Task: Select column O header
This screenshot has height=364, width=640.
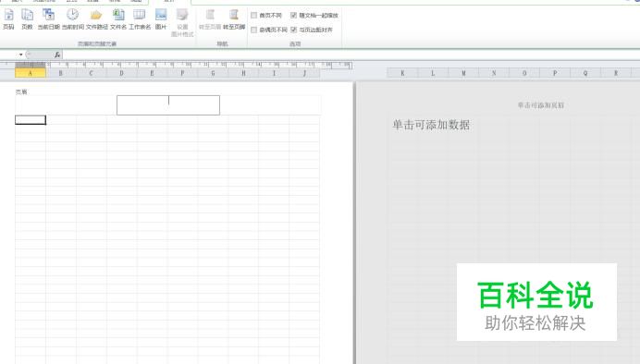Action: click(524, 73)
